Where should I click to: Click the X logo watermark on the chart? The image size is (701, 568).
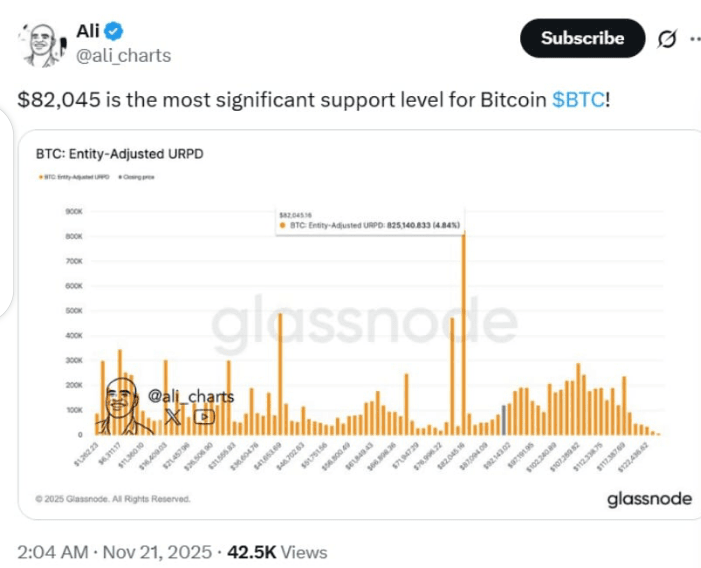tap(173, 417)
